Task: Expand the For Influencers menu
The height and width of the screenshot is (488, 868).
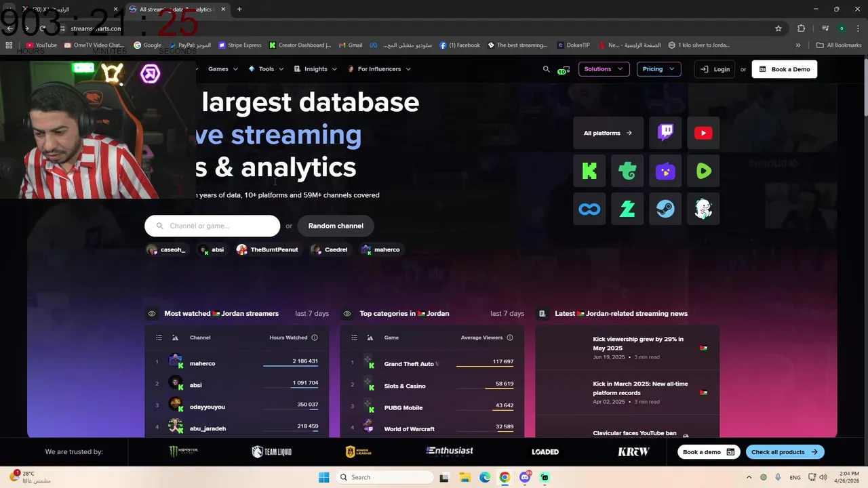Action: pos(378,69)
